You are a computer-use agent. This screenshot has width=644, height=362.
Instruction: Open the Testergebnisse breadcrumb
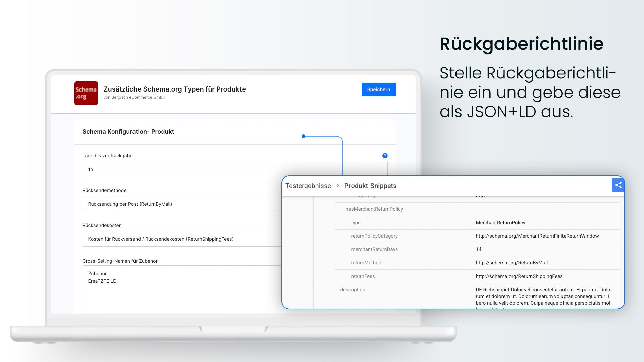(x=308, y=186)
